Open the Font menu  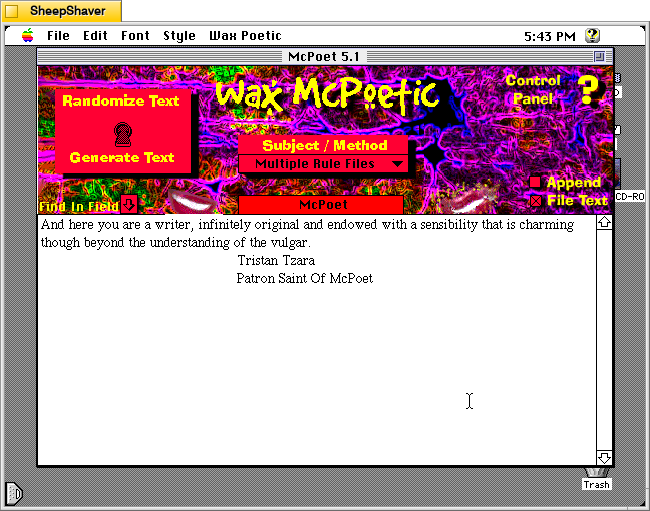pos(135,36)
